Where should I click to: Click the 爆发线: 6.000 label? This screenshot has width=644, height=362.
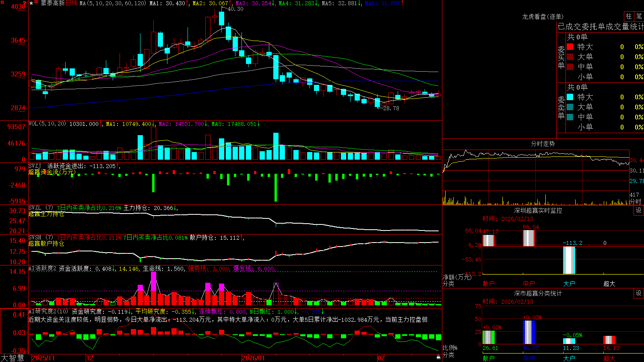[x=254, y=269]
